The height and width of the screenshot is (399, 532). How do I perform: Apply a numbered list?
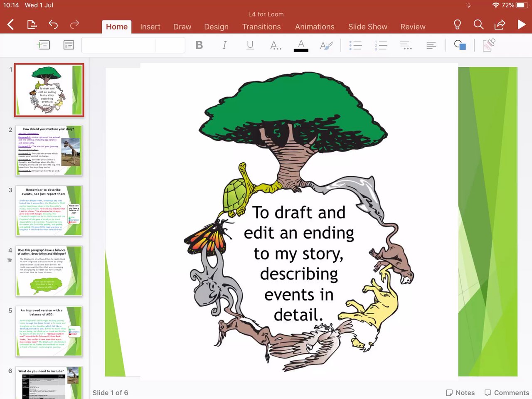(381, 45)
